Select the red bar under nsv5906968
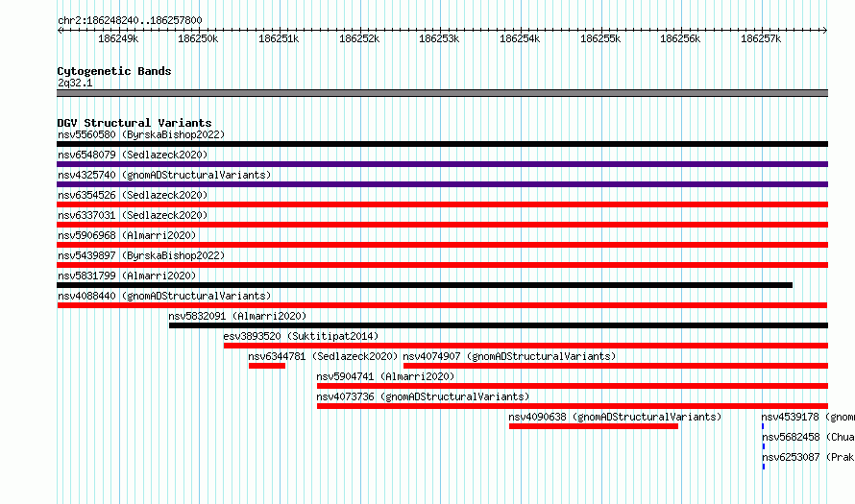855x504 pixels. pyautogui.click(x=442, y=245)
